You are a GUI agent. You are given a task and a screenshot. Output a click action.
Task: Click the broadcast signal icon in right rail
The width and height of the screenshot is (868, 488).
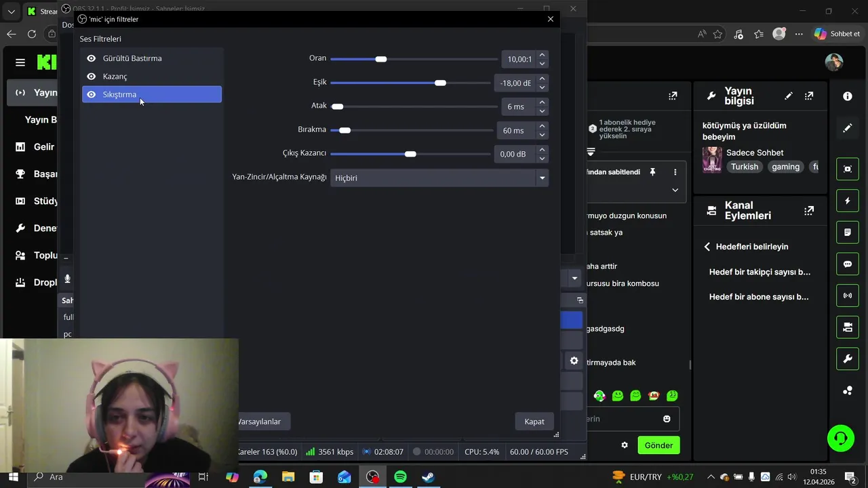pos(848,296)
